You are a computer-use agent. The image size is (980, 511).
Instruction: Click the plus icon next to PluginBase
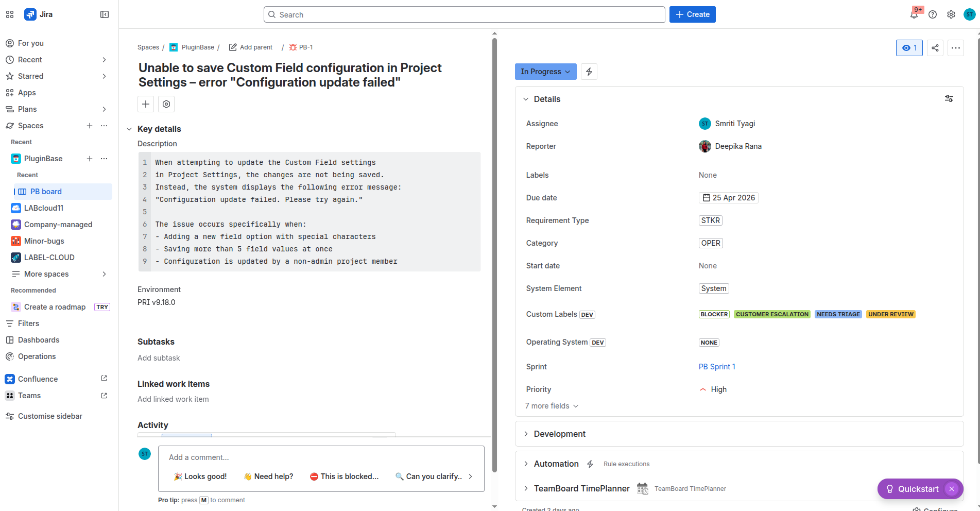pyautogui.click(x=90, y=159)
